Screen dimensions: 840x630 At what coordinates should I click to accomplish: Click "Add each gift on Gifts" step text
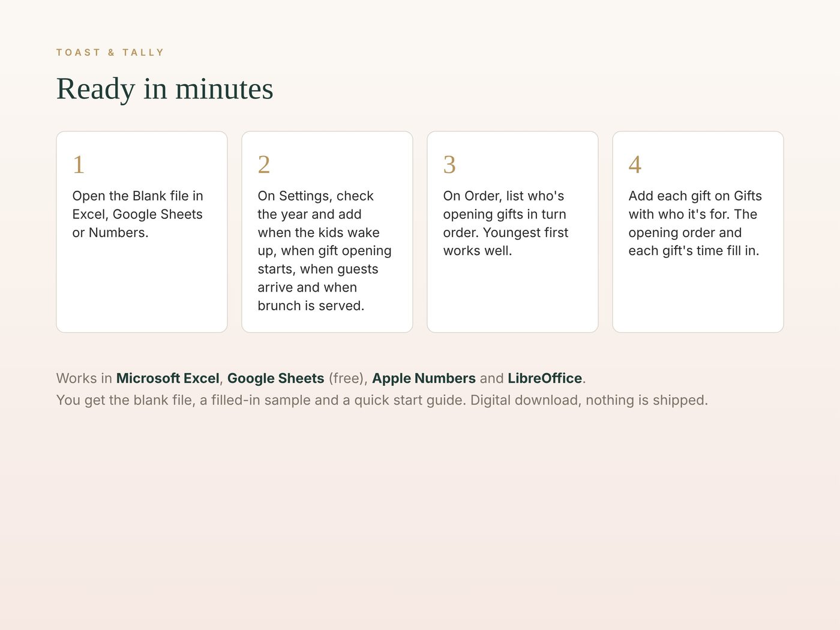[695, 196]
